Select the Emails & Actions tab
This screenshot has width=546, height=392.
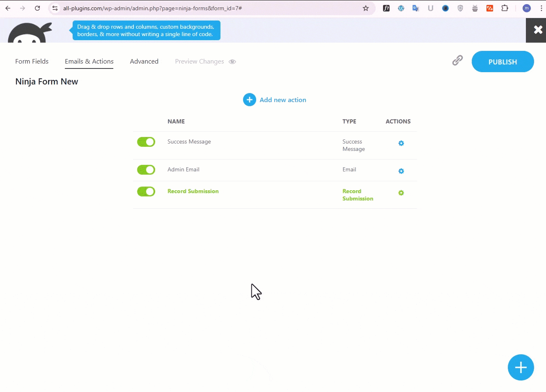pyautogui.click(x=89, y=62)
